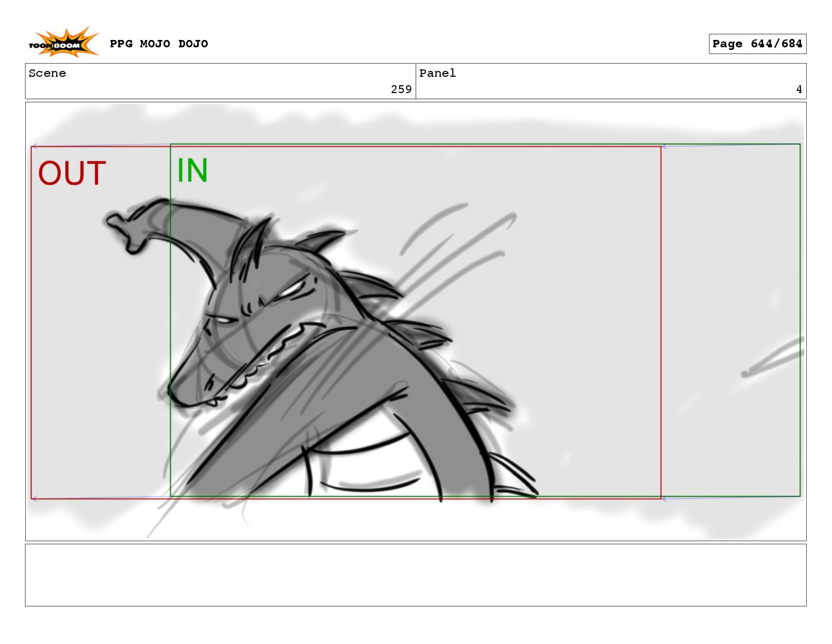The height and width of the screenshot is (644, 832).
Task: Click the empty notes box below the panel
Action: [x=415, y=575]
